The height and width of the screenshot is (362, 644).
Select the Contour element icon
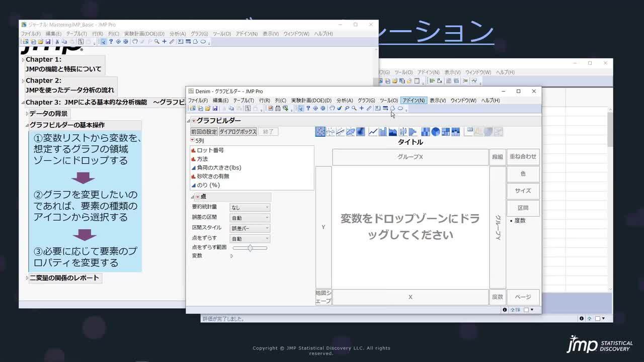(x=360, y=132)
